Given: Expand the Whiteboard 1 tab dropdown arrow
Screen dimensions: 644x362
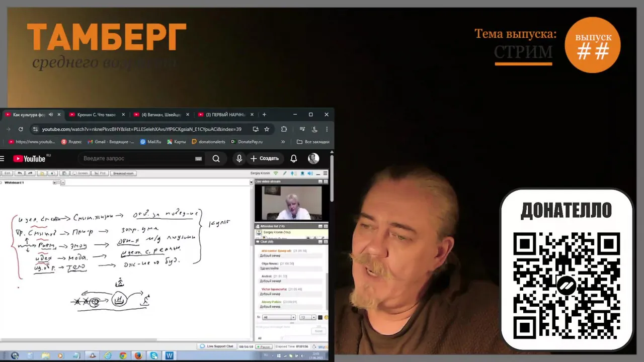Looking at the screenshot, I should coord(54,183).
